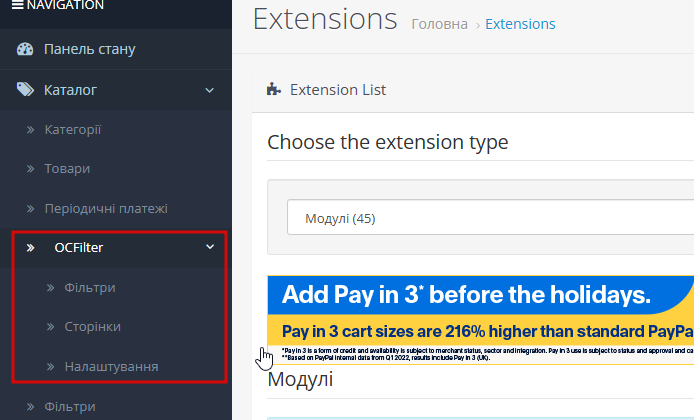This screenshot has width=694, height=420.
Task: Click the dashboard gauge icon
Action: tap(25, 49)
